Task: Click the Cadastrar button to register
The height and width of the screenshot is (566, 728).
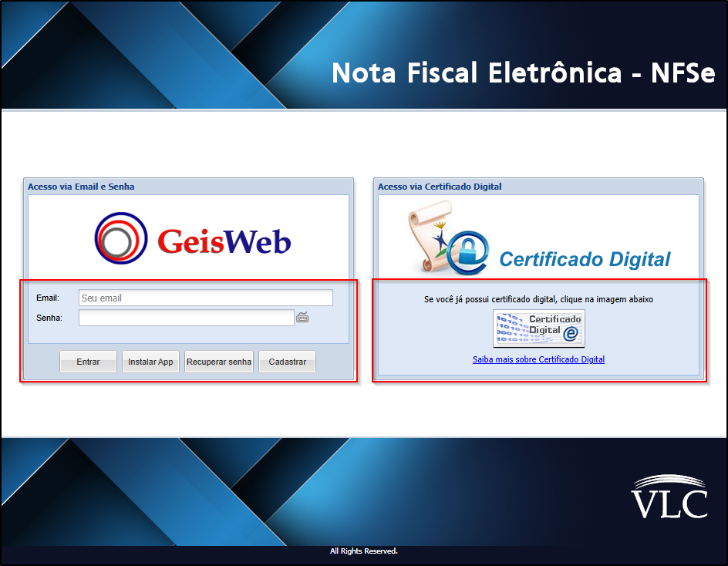Action: 288,362
